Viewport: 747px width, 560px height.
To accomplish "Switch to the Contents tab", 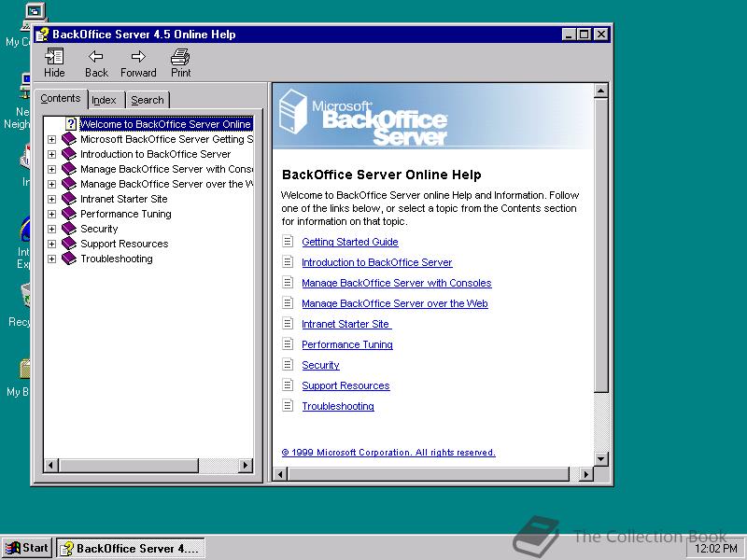I will tap(61, 99).
